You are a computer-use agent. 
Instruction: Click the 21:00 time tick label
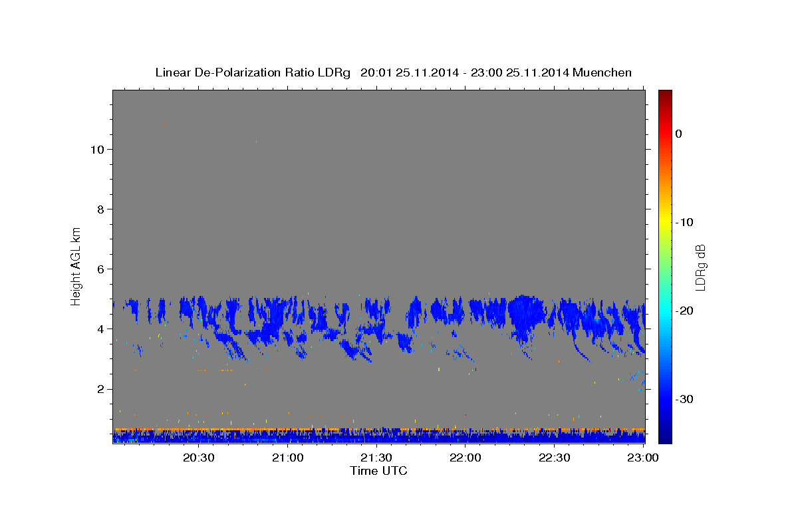click(288, 458)
